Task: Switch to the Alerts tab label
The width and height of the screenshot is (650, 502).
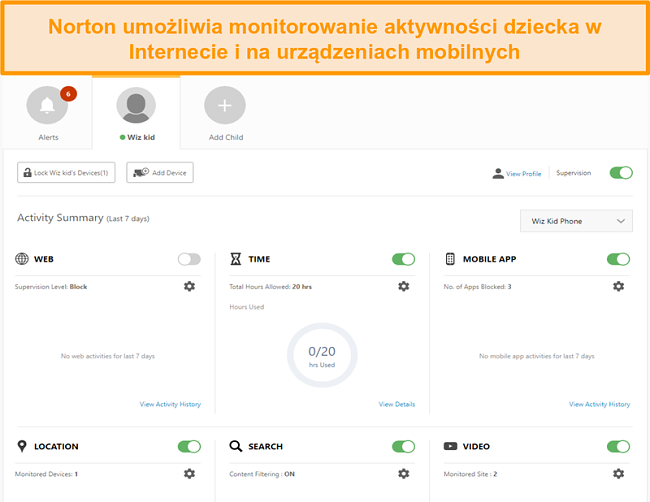Action: pos(48,137)
